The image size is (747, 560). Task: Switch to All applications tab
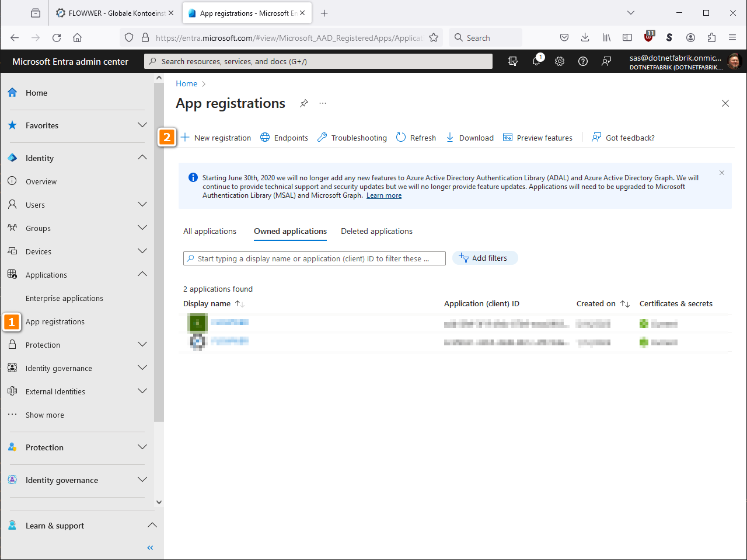210,232
